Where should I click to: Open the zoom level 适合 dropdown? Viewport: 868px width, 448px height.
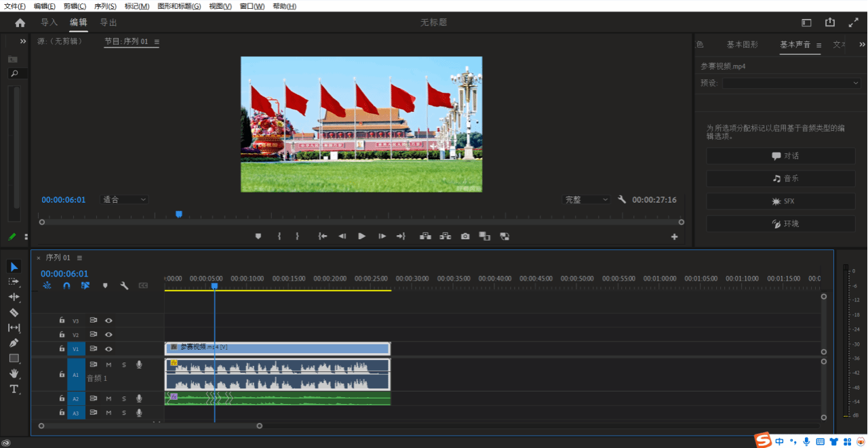[x=124, y=200]
